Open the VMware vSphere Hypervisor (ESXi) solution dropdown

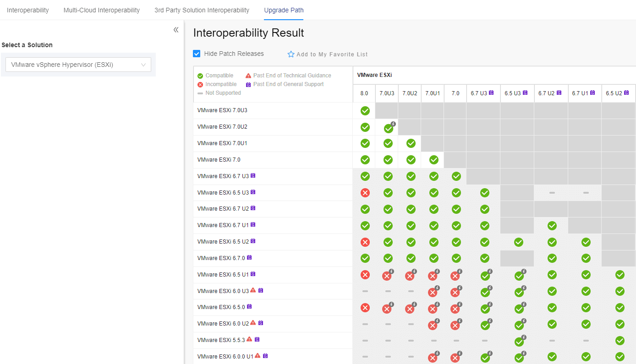(78, 65)
